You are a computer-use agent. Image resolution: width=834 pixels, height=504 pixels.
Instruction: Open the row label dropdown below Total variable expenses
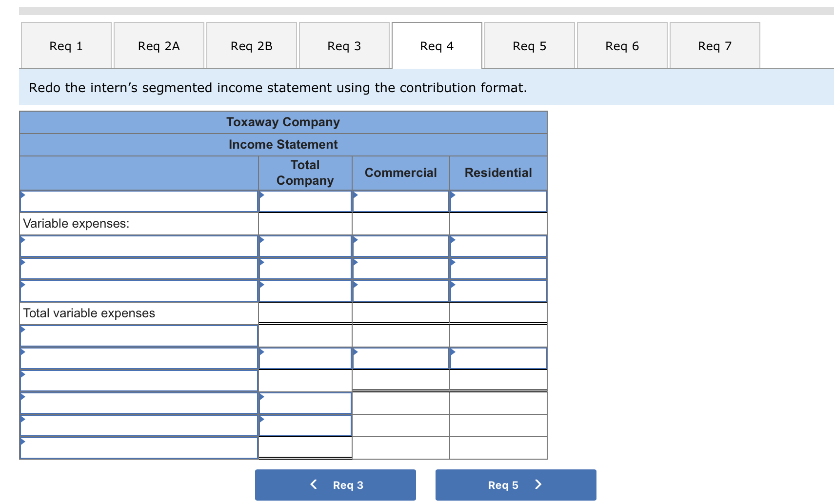139,335
